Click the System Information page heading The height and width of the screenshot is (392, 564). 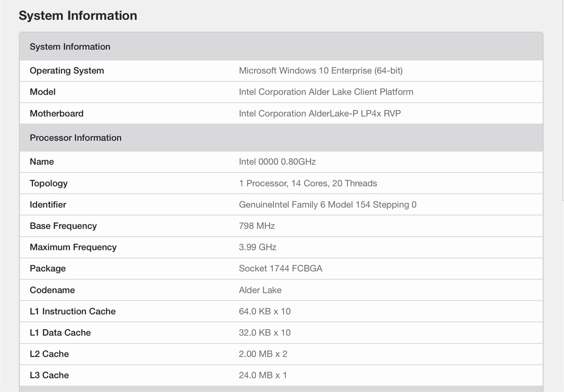[x=78, y=16]
